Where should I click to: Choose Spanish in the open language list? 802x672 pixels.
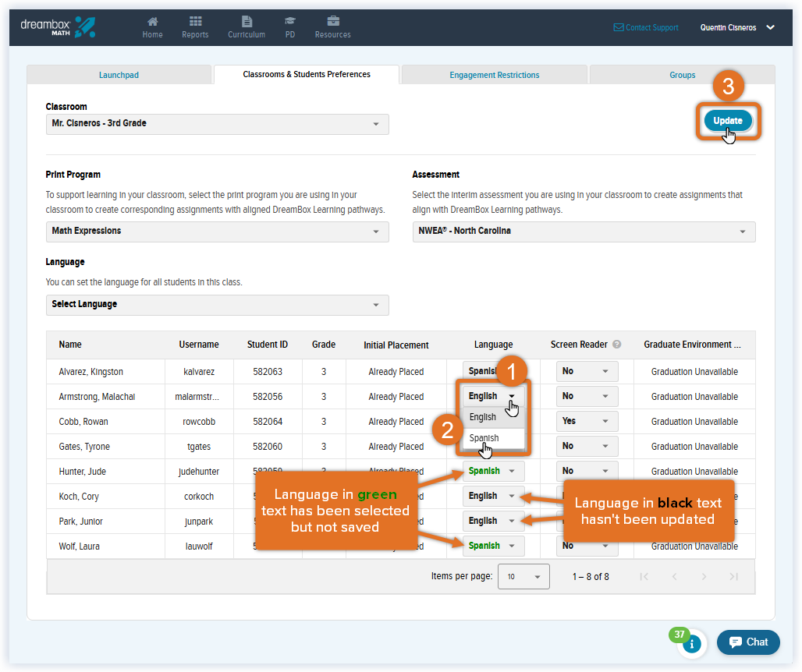(494, 438)
